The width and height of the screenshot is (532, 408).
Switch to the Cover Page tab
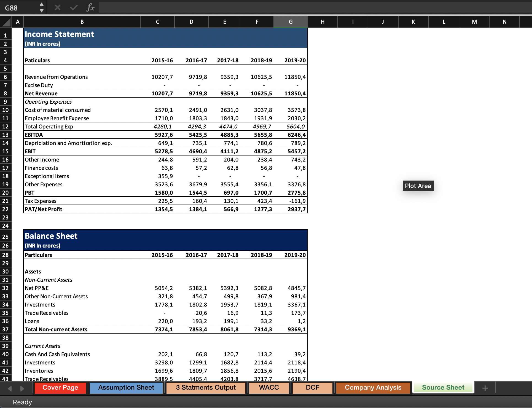point(60,388)
